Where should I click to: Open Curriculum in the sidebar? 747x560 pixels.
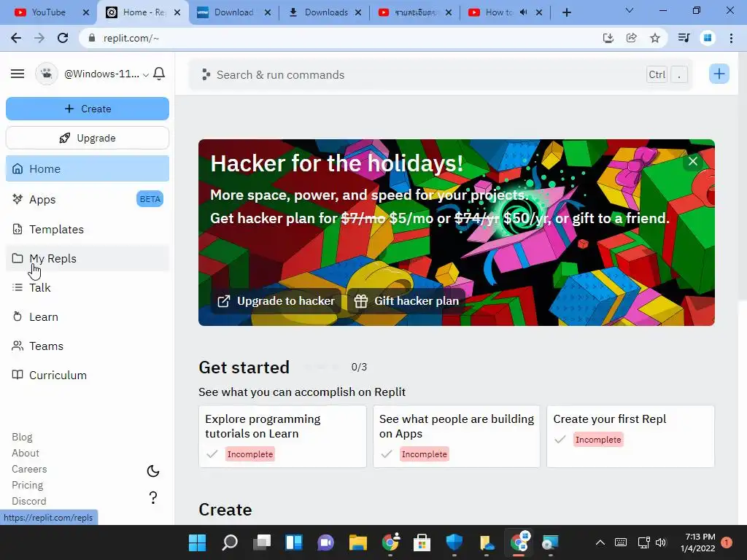coord(88,376)
